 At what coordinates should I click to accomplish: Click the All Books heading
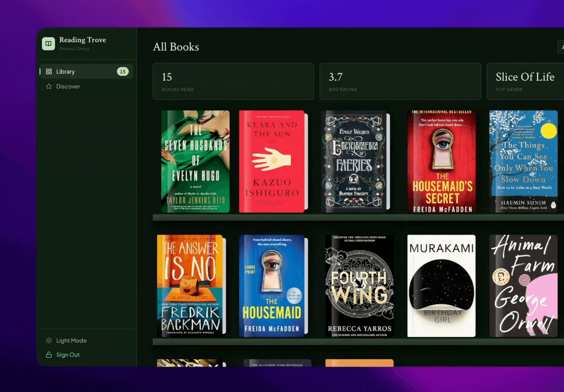coord(176,47)
